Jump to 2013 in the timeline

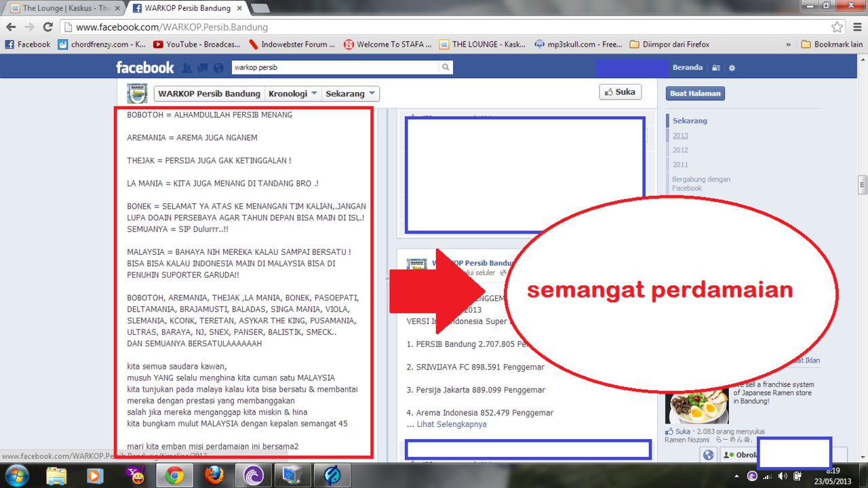(680, 136)
